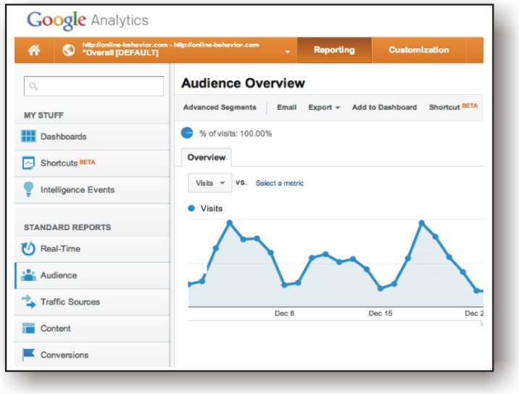Click the sidebar search input field
The image size is (532, 396).
coord(94,86)
